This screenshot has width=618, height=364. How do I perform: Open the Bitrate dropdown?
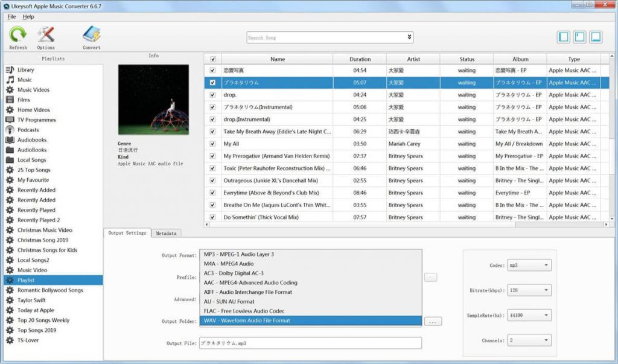[x=547, y=290]
